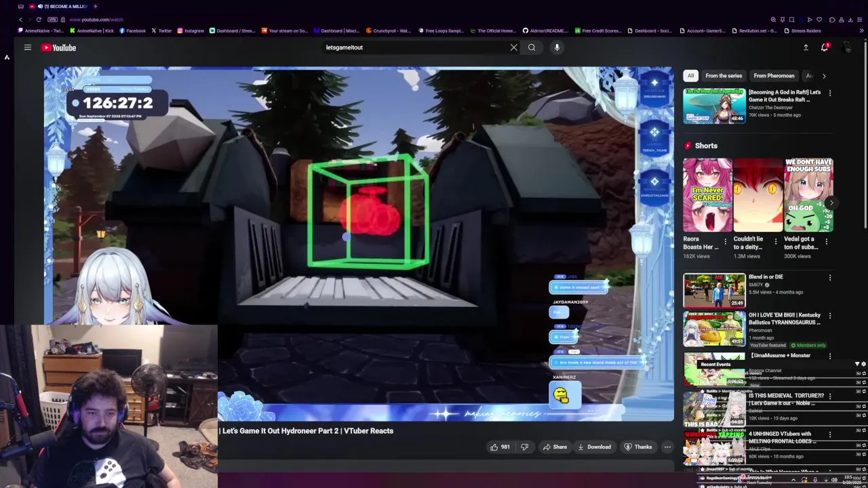
Task: Open the 'AnimeNative | Kick' bookmark
Action: point(92,30)
